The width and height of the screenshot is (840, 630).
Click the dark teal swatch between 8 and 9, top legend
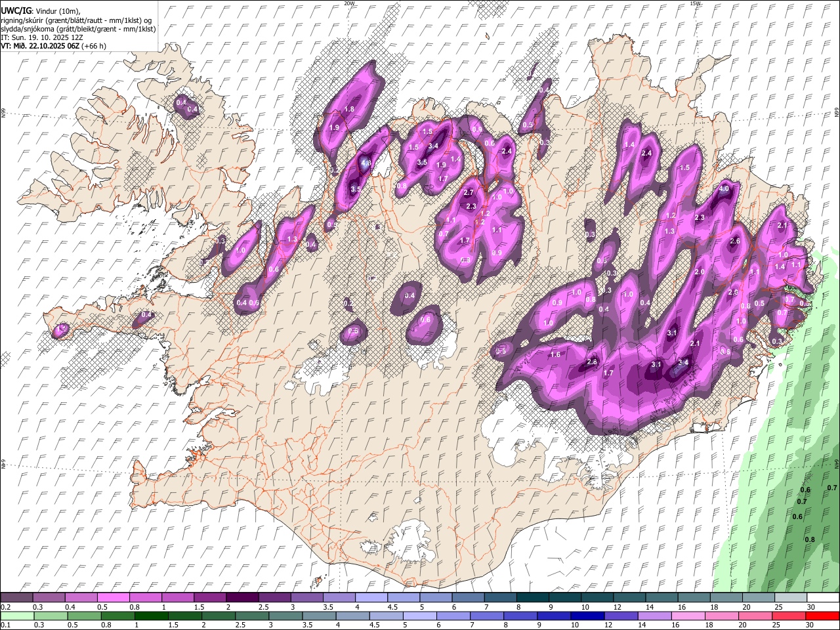(533, 598)
